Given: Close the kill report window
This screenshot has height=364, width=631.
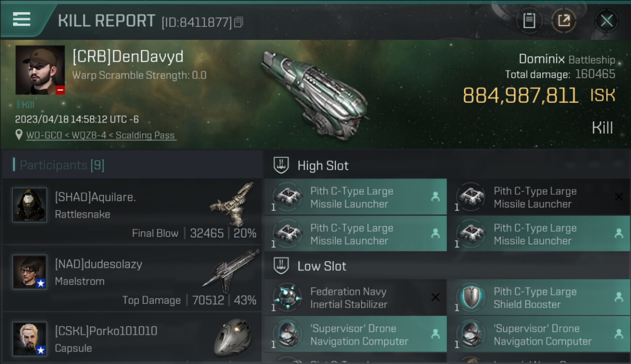Looking at the screenshot, I should click(x=606, y=20).
